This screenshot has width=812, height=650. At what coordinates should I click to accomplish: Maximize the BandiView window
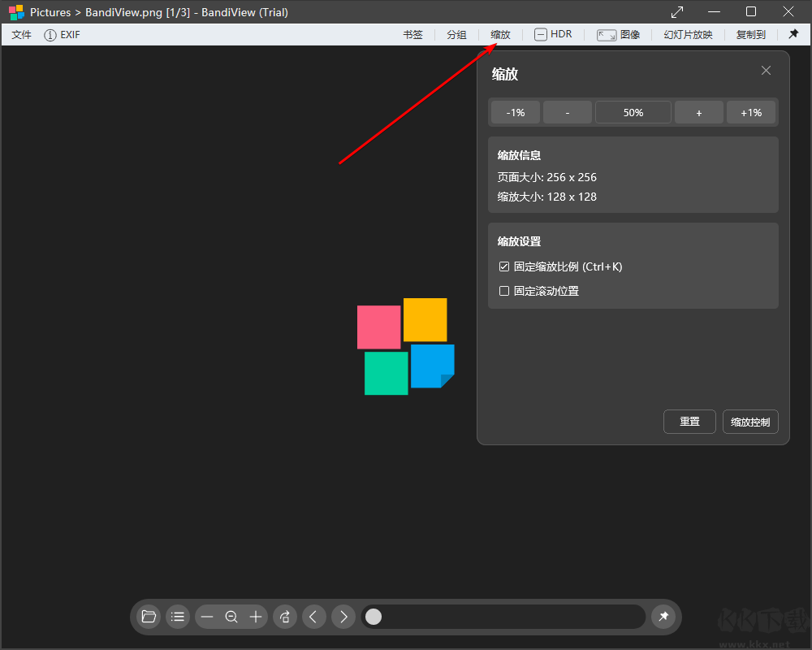point(751,11)
